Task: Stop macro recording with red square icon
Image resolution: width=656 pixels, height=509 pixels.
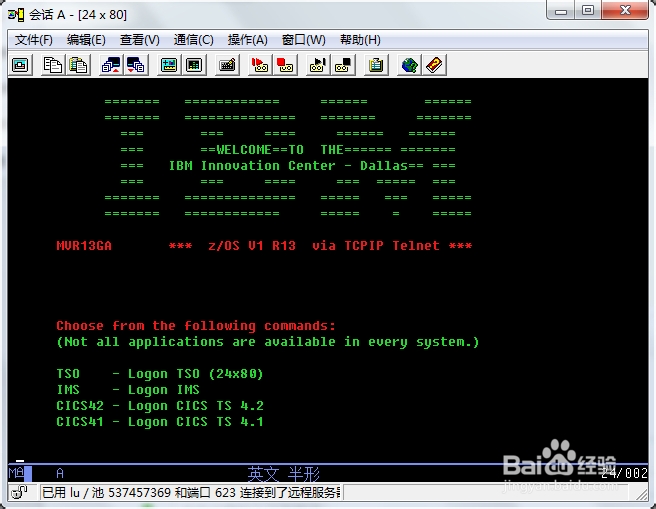Action: point(285,65)
